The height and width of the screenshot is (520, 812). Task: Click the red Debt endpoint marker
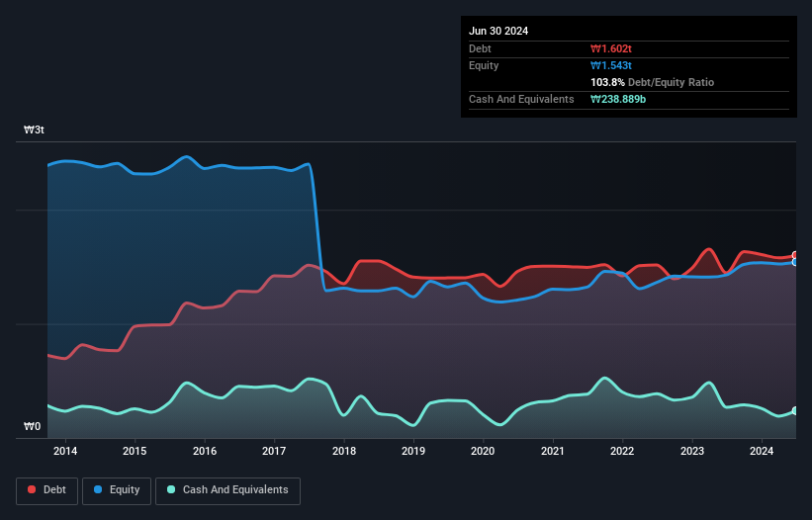pyautogui.click(x=795, y=255)
